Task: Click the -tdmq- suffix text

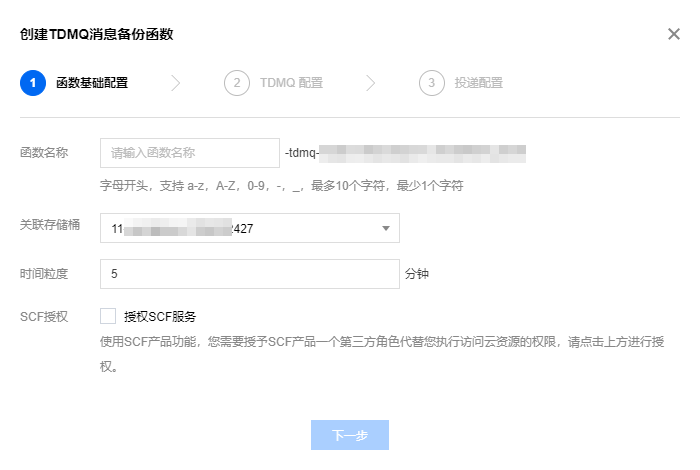Action: (302, 153)
